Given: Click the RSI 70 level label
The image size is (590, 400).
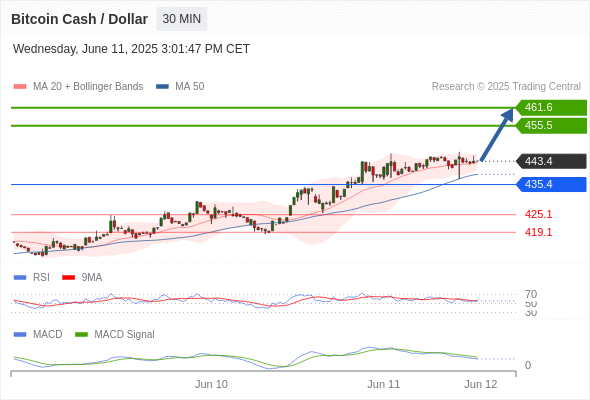Looking at the screenshot, I should point(531,294).
